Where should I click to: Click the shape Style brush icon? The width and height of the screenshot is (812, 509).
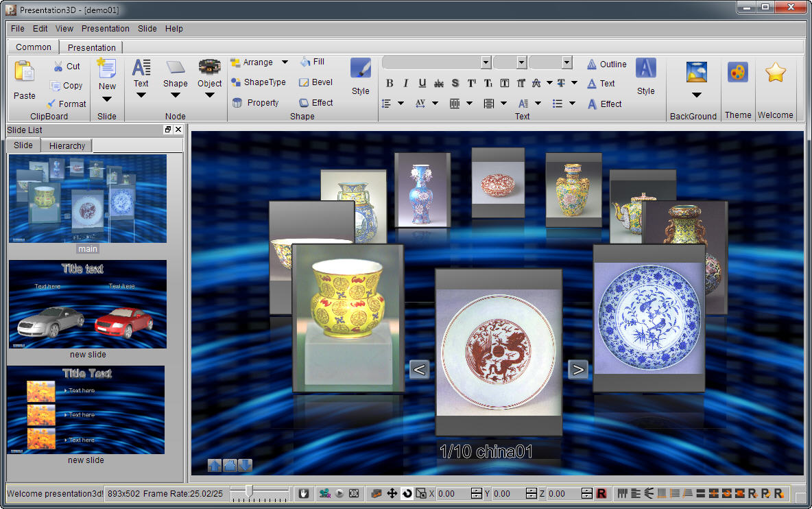click(361, 69)
